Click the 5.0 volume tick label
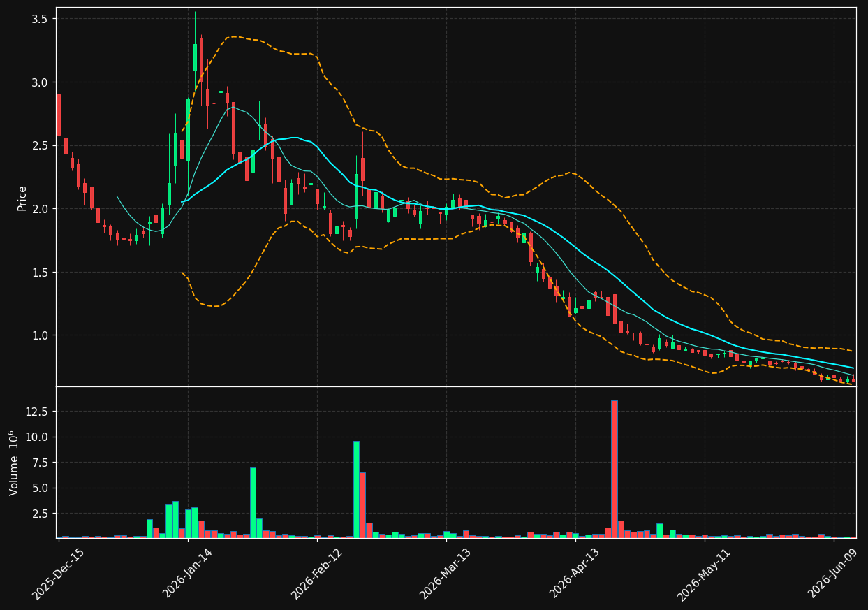The height and width of the screenshot is (610, 868). pos(40,488)
